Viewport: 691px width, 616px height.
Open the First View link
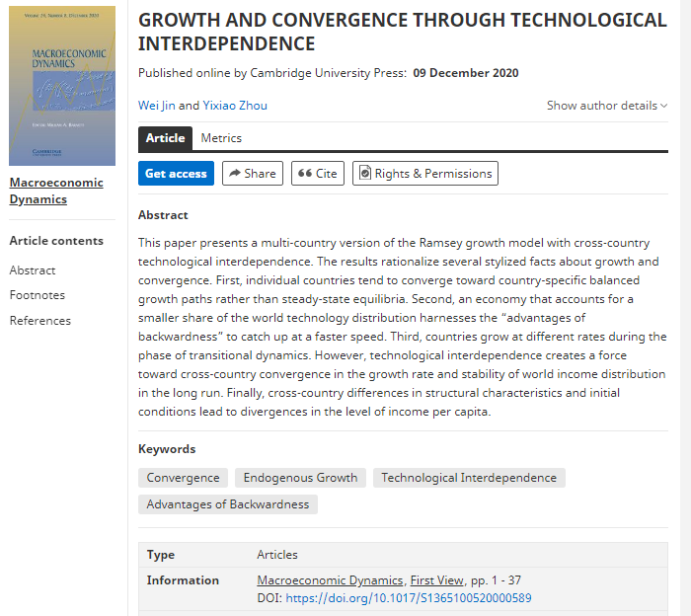(438, 580)
